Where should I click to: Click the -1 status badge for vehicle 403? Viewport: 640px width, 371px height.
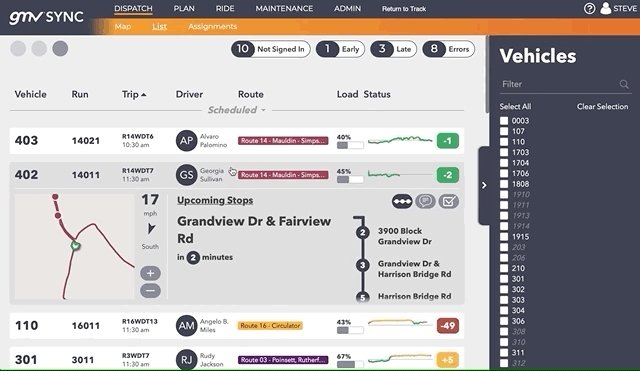(448, 141)
